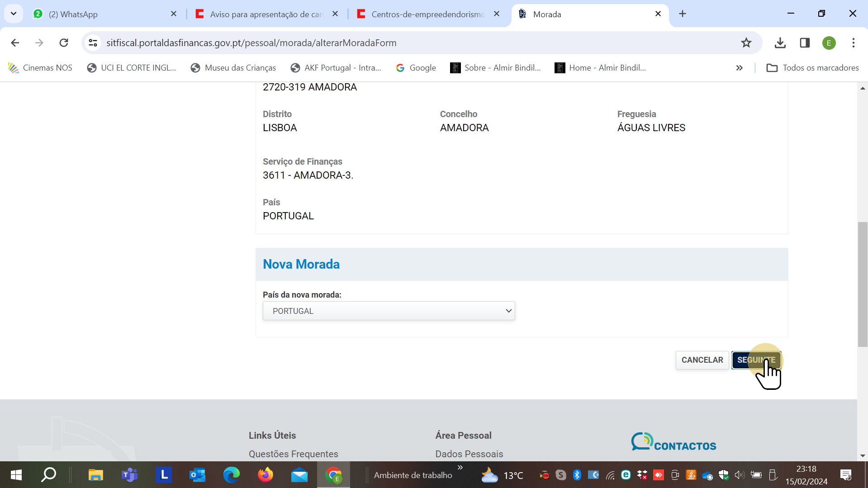
Task: View site information icon in address bar
Action: click(93, 43)
